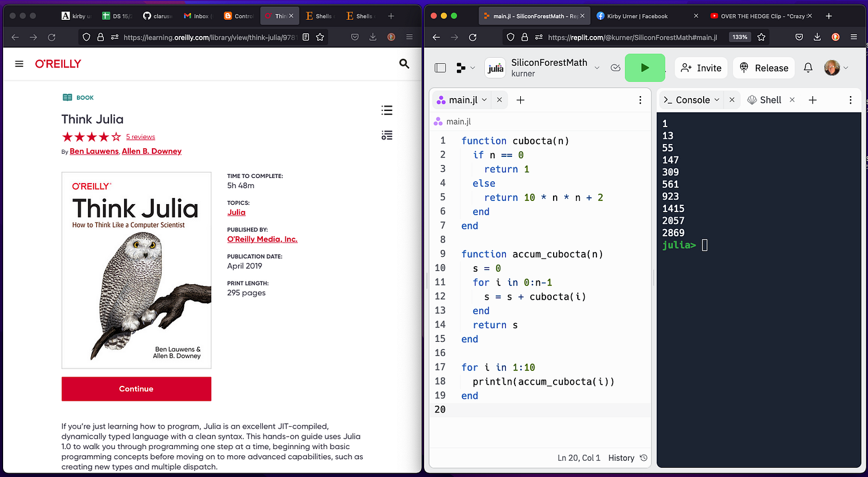Toggle the Replit sidebar panel icon

(440, 68)
